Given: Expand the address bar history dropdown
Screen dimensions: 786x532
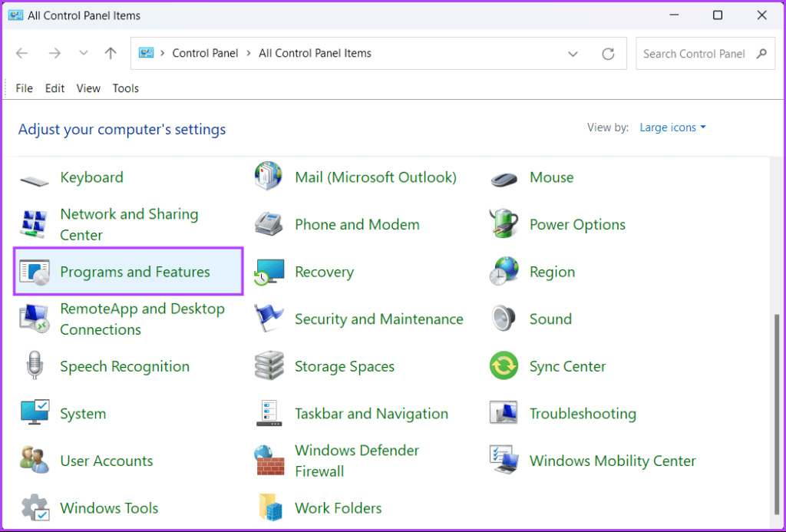Looking at the screenshot, I should click(x=573, y=54).
